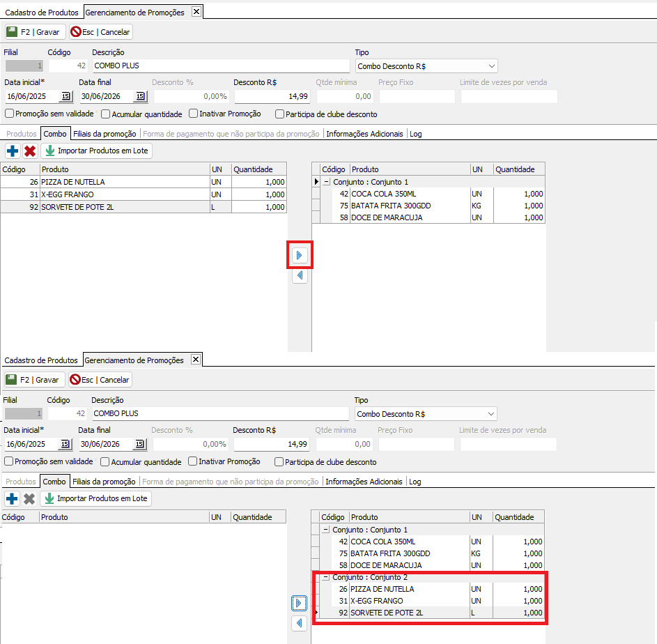Close the upper Gerenciamento de Promoções tab

coord(196,12)
